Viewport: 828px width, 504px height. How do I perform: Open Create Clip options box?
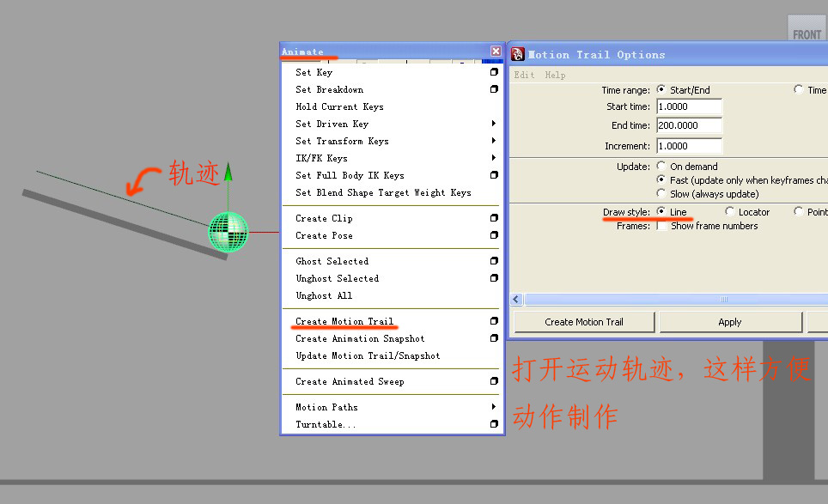pyautogui.click(x=494, y=218)
